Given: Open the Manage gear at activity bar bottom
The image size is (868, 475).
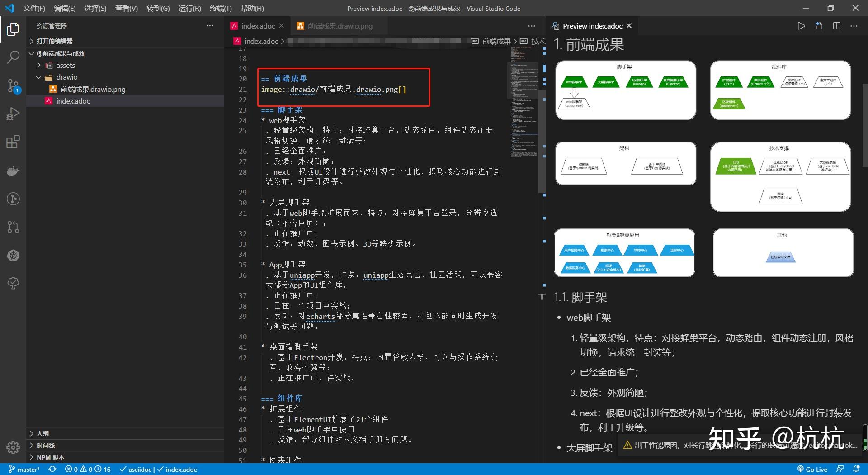Looking at the screenshot, I should [x=13, y=448].
